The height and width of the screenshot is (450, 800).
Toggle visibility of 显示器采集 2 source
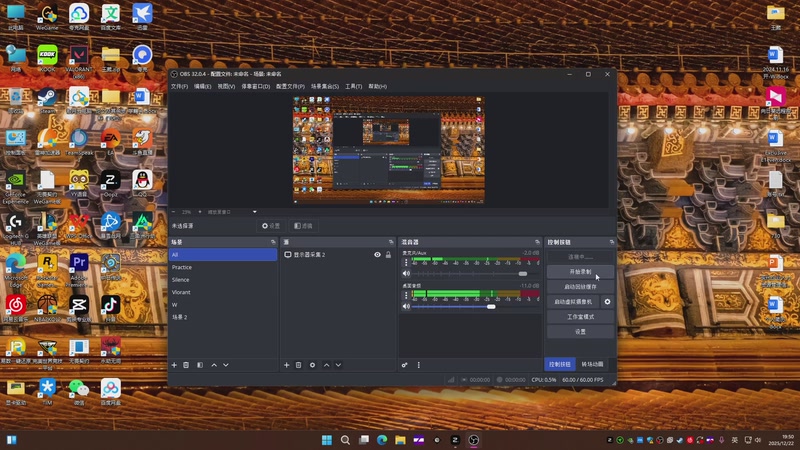[377, 255]
